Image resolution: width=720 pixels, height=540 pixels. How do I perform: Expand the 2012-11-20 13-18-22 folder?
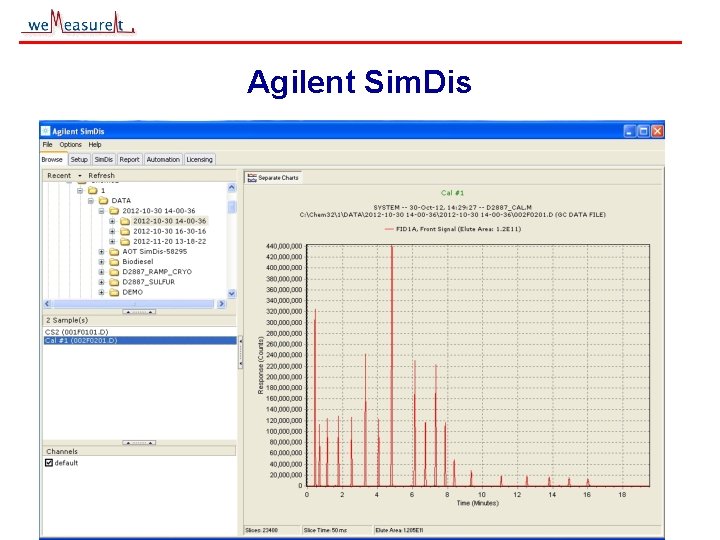click(x=112, y=241)
